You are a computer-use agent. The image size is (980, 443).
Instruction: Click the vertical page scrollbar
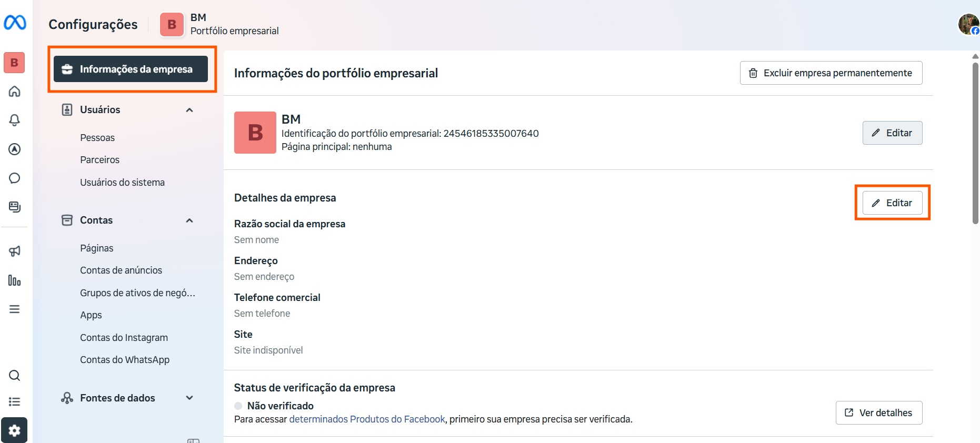coord(975,142)
